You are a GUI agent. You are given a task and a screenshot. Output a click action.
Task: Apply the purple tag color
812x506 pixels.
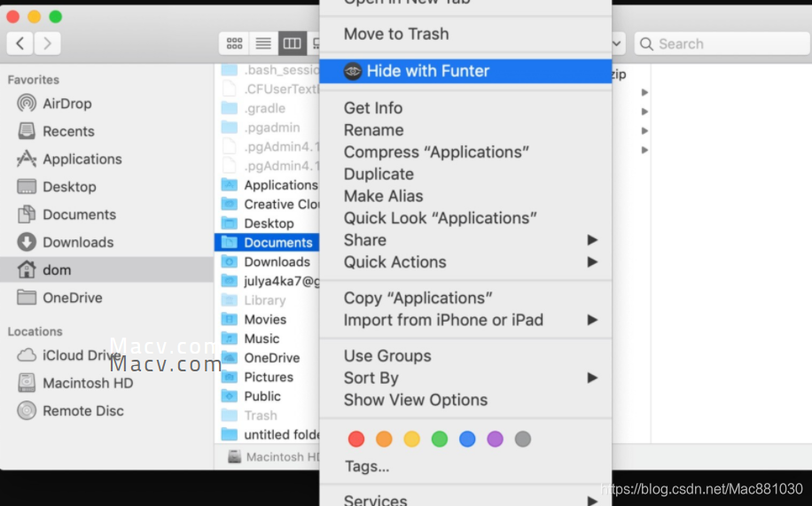point(495,440)
